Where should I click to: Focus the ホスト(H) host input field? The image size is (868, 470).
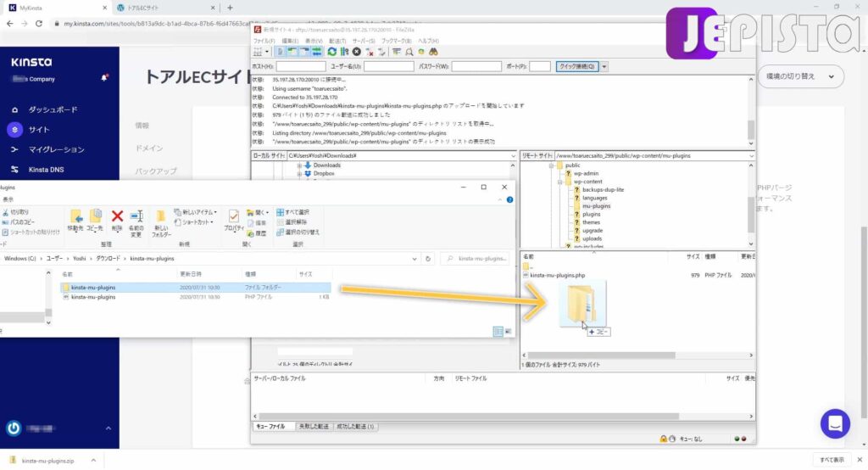pos(301,66)
